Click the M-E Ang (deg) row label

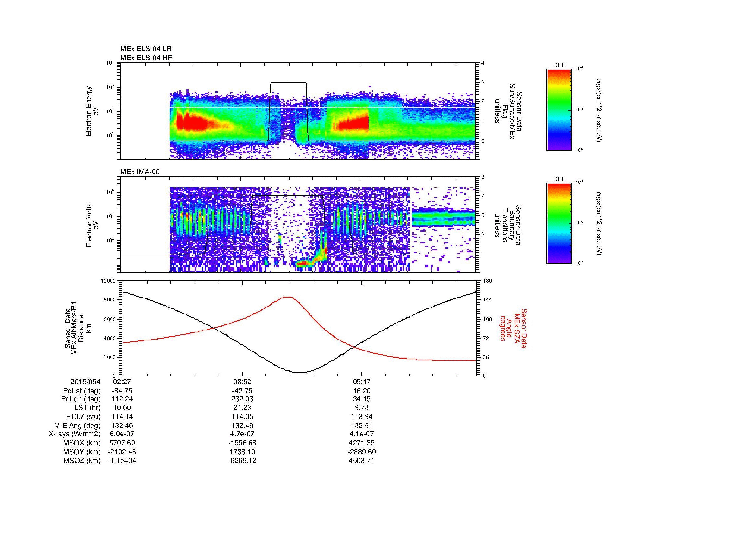pyautogui.click(x=77, y=425)
